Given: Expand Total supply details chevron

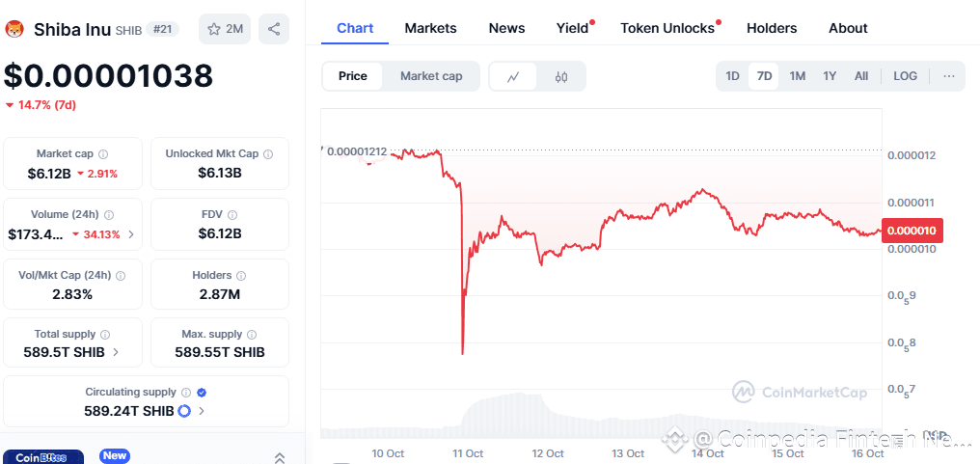Looking at the screenshot, I should click(x=116, y=352).
